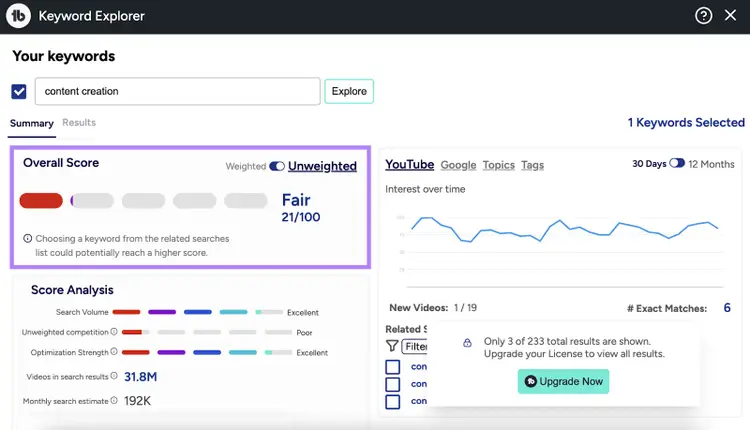
Task: Switch to the Results tab
Action: 79,122
